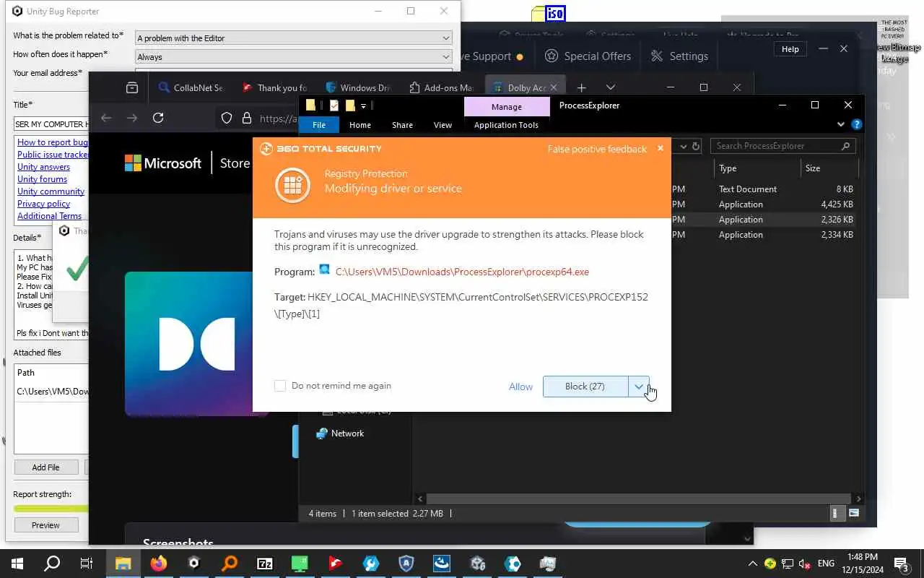Show hidden tray icons chevron
Image resolution: width=924 pixels, height=578 pixels.
pyautogui.click(x=753, y=564)
